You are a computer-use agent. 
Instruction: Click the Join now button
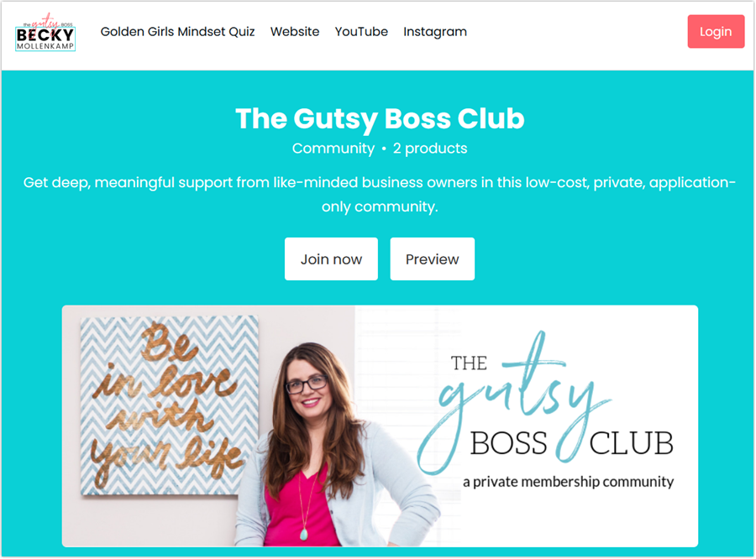(x=331, y=259)
